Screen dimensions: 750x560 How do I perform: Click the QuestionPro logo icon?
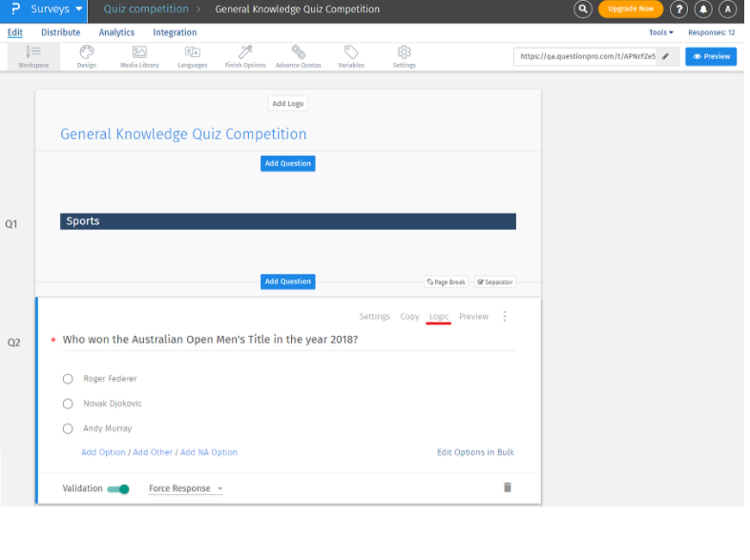pos(15,10)
